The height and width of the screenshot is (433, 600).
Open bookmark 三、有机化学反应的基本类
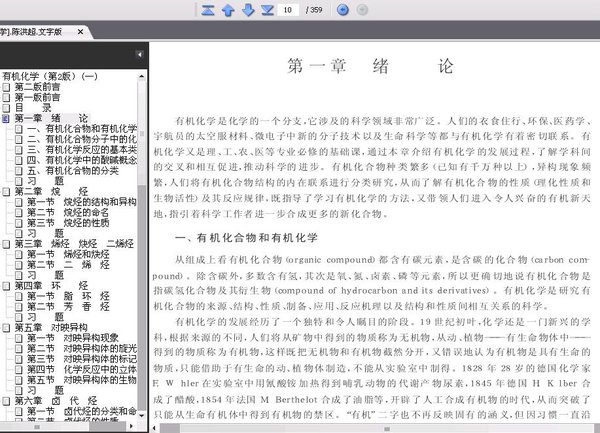[82, 150]
